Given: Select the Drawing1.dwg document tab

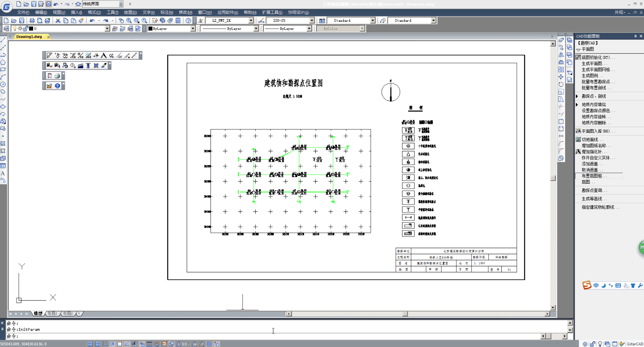Looking at the screenshot, I should pos(29,37).
